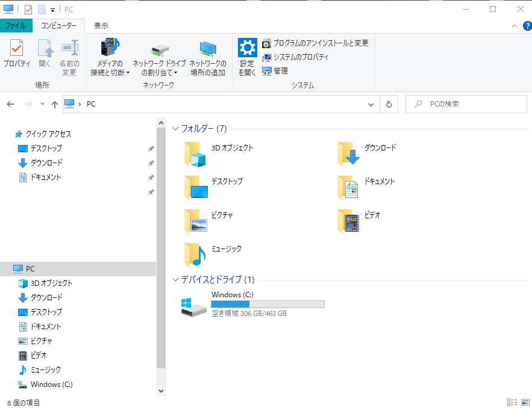Viewport: 532px width, 408px height.
Task: Click システムのプロパティ
Action: point(295,57)
